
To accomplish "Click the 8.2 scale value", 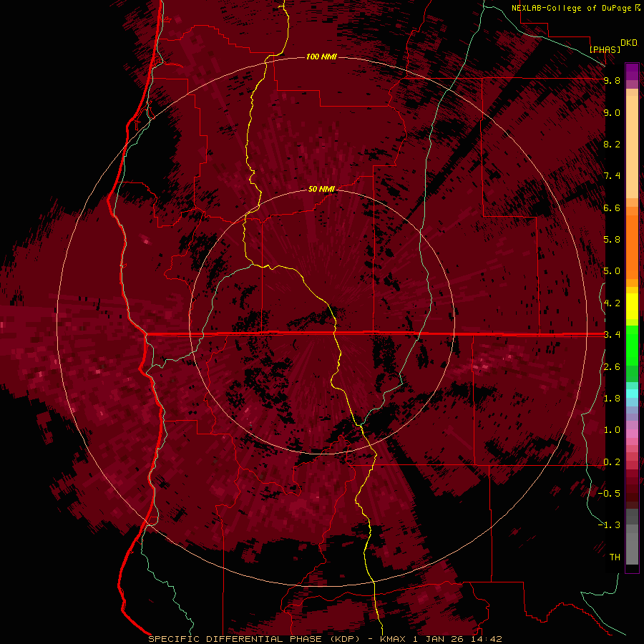I will (612, 144).
